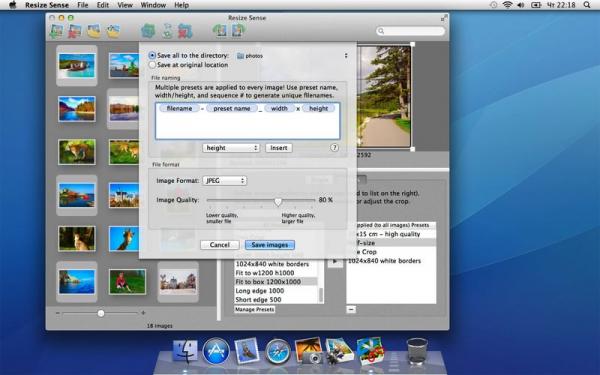Click the add images icon with green plus
600x375 pixels.
click(x=57, y=31)
